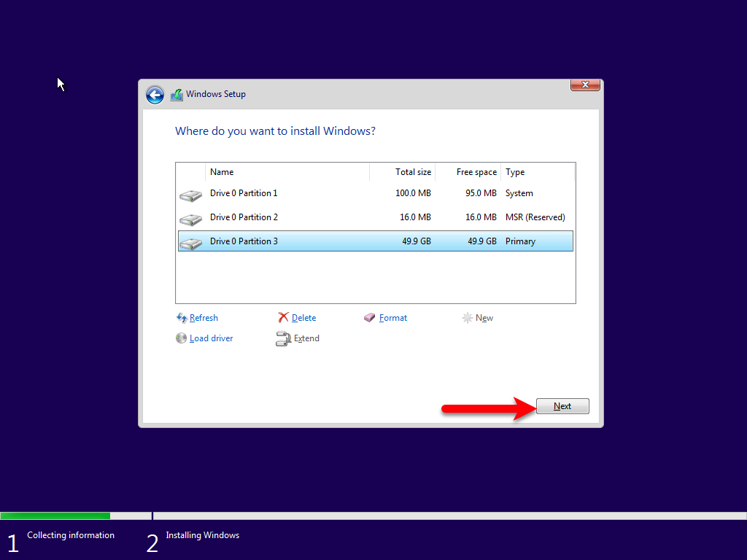Click the Collecting information step label
747x560 pixels.
click(71, 535)
